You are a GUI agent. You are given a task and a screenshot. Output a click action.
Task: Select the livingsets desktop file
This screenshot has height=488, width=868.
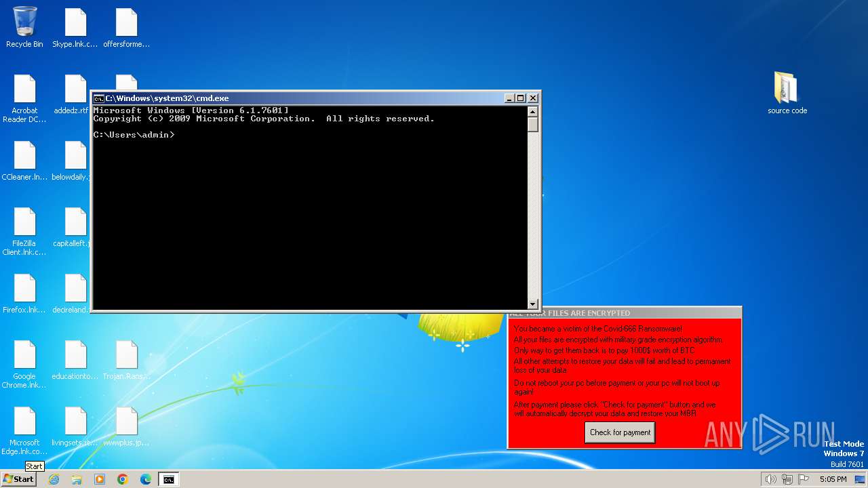pyautogui.click(x=75, y=426)
